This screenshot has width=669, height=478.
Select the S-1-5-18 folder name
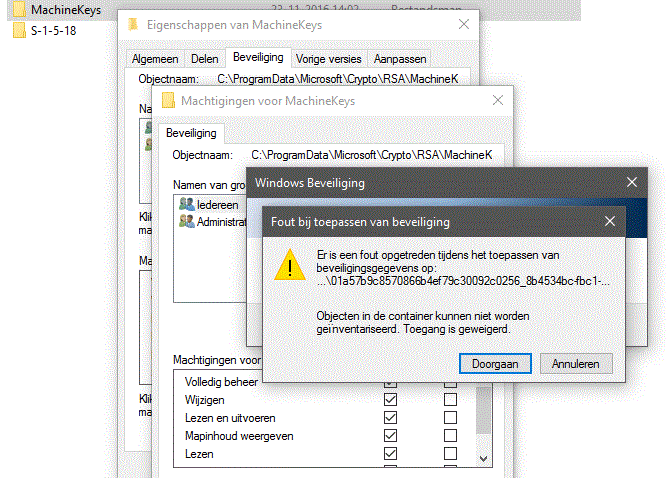53,30
